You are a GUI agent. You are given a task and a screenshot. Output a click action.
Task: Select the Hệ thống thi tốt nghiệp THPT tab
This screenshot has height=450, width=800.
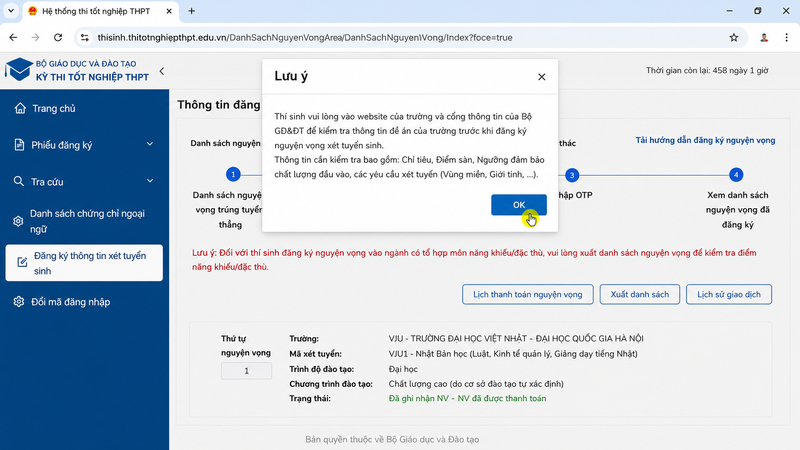tap(101, 11)
